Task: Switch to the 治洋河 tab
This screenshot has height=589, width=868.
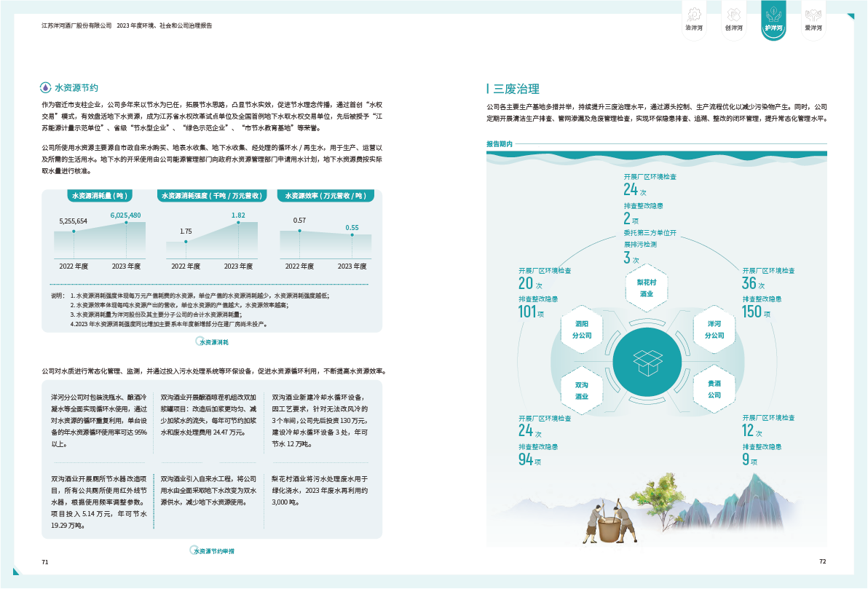Action: [694, 28]
